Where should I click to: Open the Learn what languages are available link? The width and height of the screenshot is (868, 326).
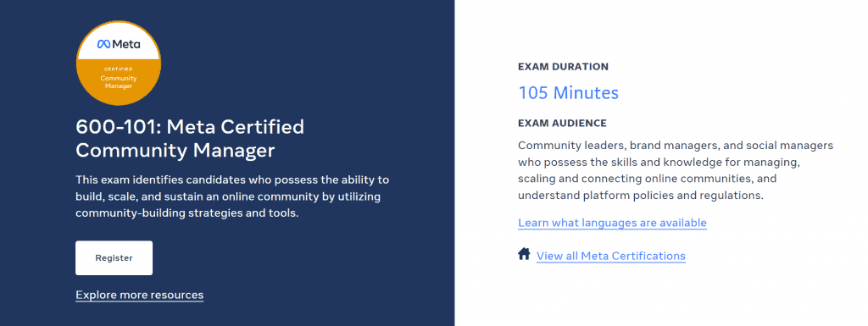(612, 223)
